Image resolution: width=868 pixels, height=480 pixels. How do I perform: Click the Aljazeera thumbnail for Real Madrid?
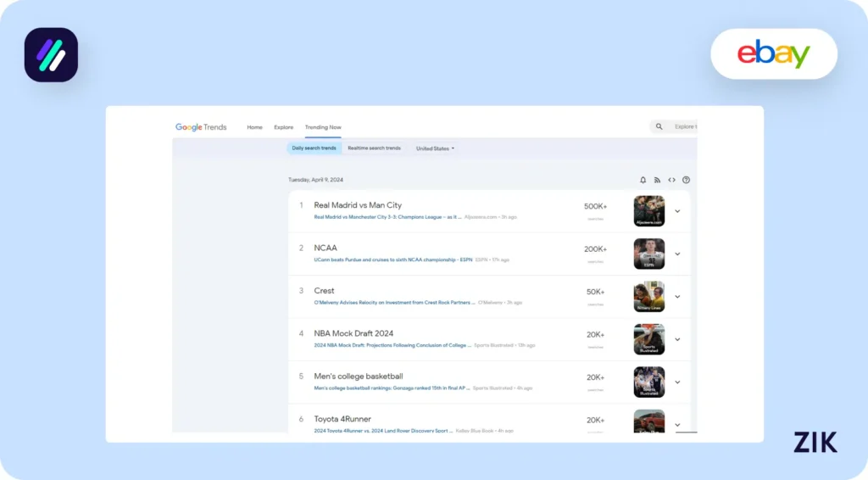tap(648, 211)
